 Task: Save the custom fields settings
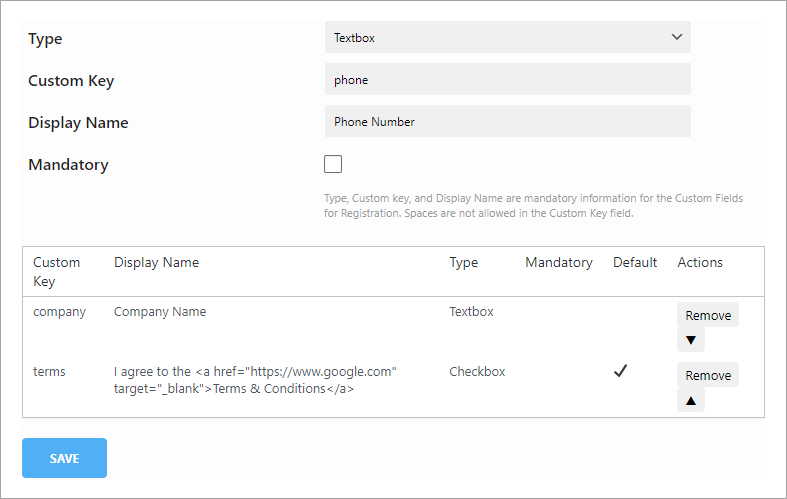[64, 458]
